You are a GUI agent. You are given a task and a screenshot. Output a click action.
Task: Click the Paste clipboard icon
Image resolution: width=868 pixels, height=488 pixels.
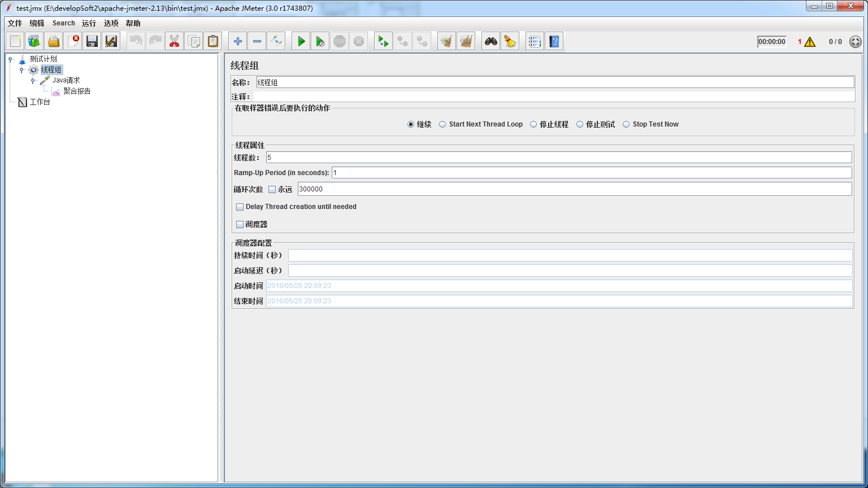coord(213,41)
